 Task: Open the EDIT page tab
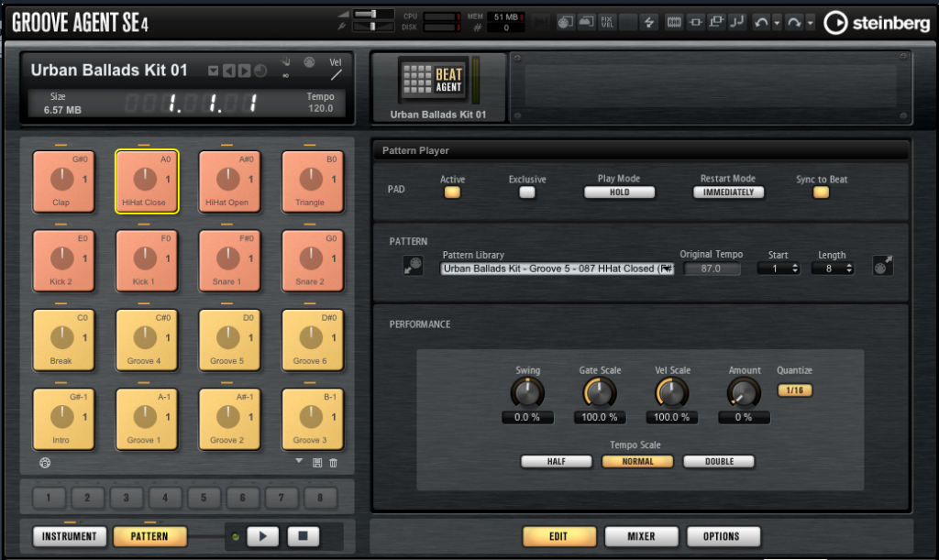tap(559, 536)
